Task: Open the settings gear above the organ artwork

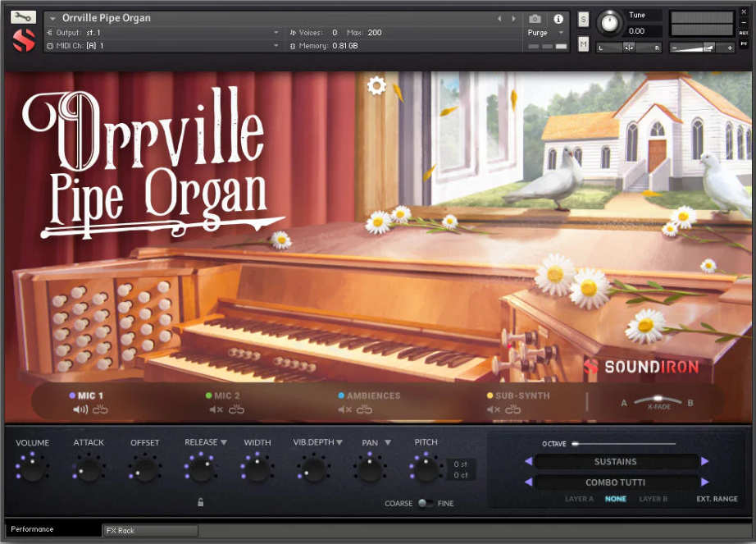Action: [x=376, y=85]
